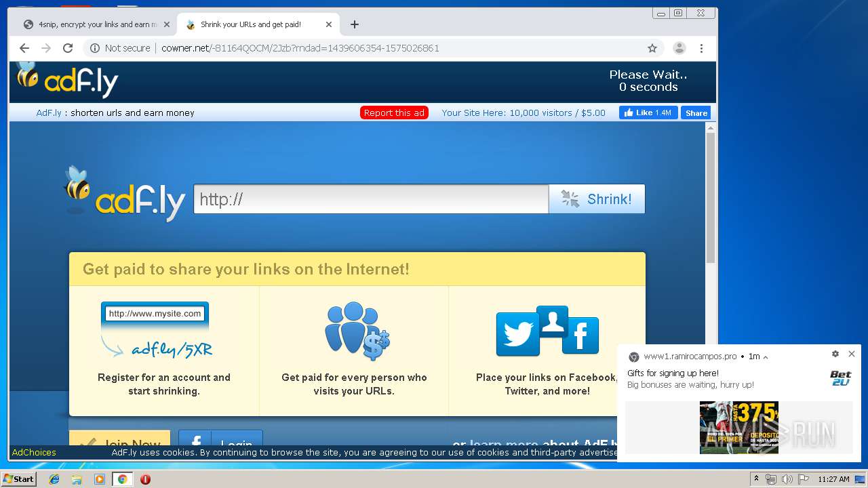This screenshot has height=488, width=868.
Task: Click the page vertical scrollbar thumb
Action: (x=711, y=198)
